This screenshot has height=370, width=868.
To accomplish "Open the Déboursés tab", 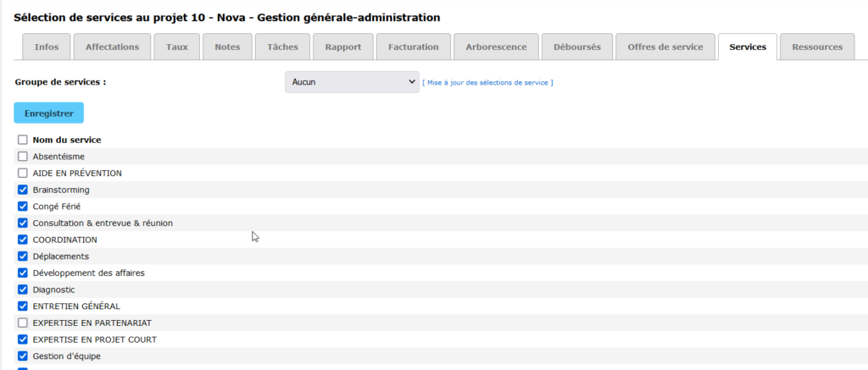I will click(x=576, y=47).
